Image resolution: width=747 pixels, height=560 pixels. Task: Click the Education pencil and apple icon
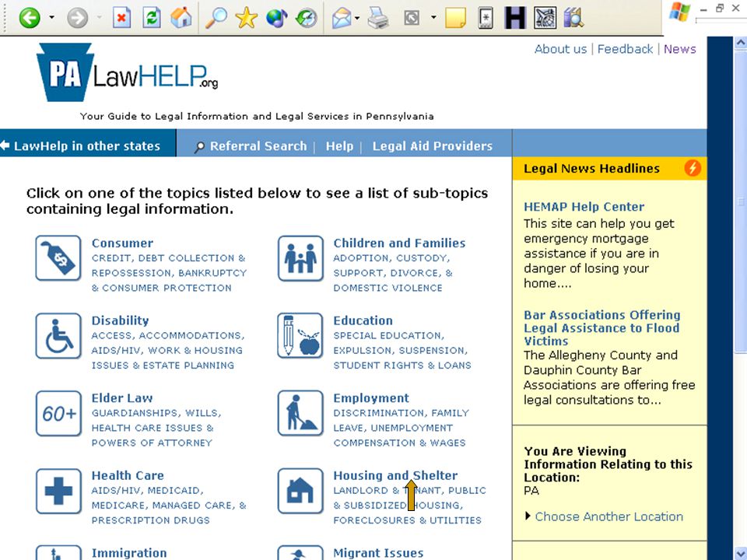click(x=300, y=336)
